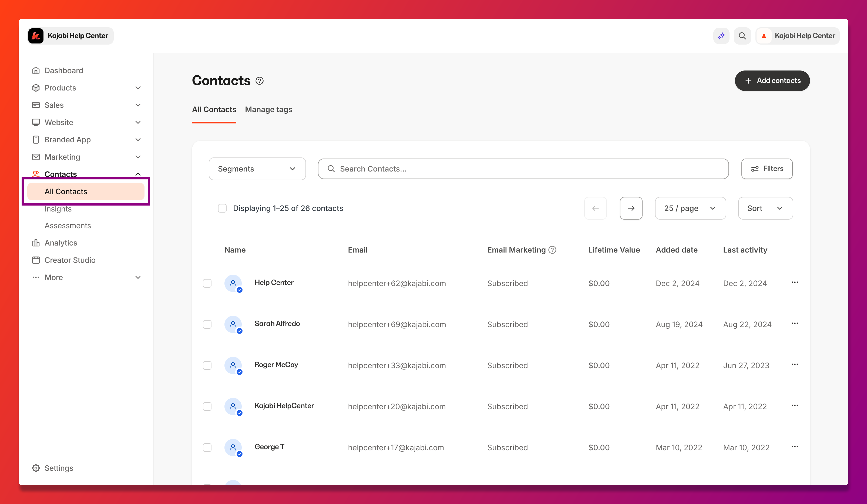867x504 pixels.
Task: Click the Products cube icon
Action: (36, 88)
